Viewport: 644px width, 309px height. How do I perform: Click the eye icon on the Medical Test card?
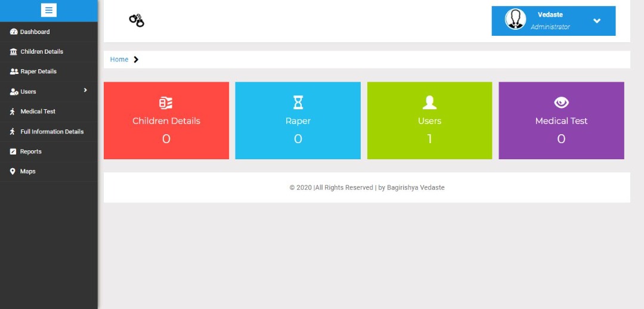(x=562, y=103)
